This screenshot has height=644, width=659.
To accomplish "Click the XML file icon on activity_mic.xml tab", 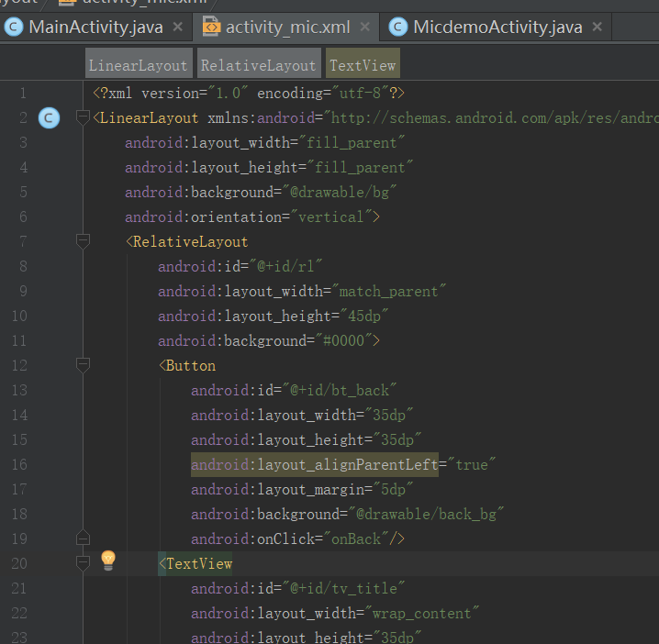I will click(x=211, y=27).
